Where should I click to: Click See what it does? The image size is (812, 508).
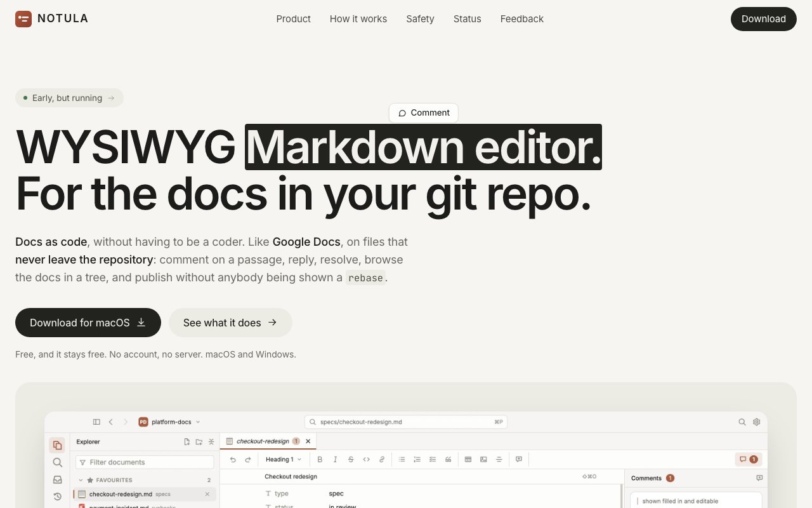pyautogui.click(x=230, y=323)
